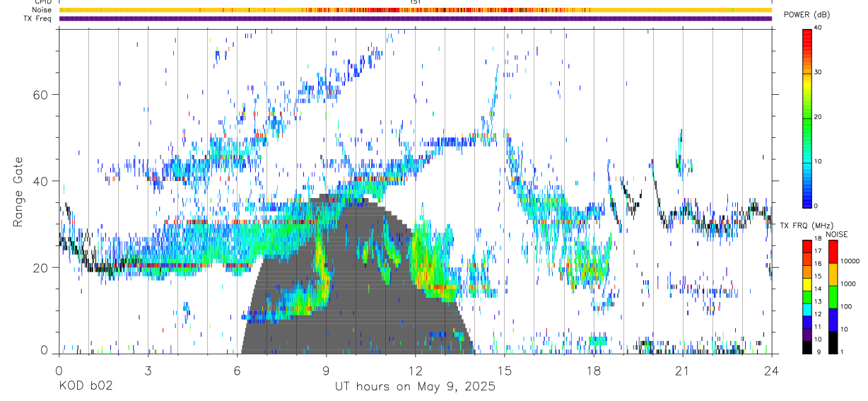
Task: Click the 'Range Gate' y-axis title
Action: tap(18, 192)
